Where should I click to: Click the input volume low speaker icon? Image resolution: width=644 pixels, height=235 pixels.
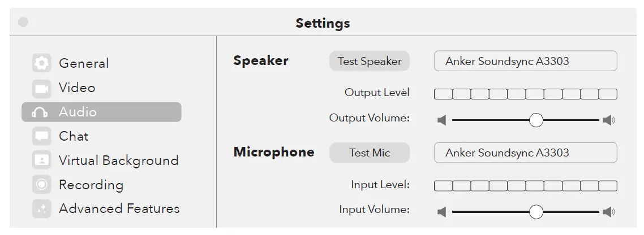(x=442, y=212)
